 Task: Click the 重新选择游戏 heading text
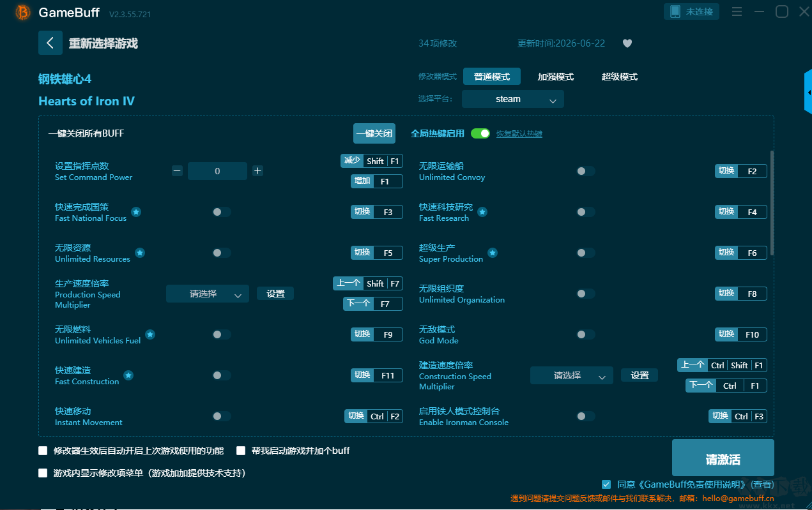click(103, 43)
